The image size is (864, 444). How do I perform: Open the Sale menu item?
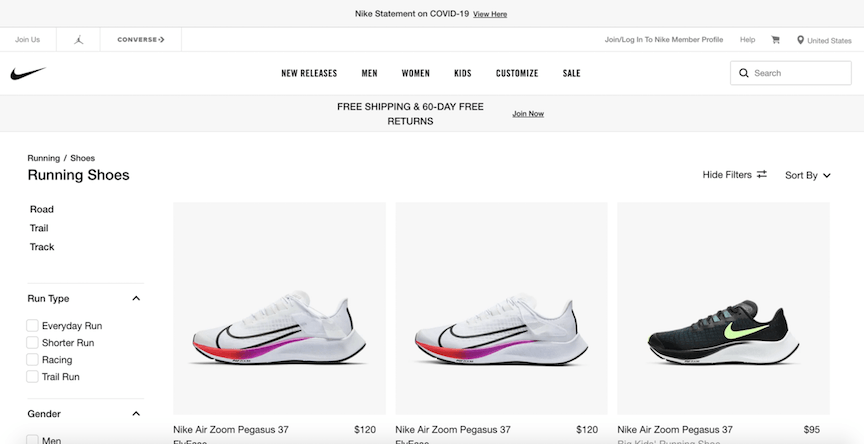(x=571, y=73)
